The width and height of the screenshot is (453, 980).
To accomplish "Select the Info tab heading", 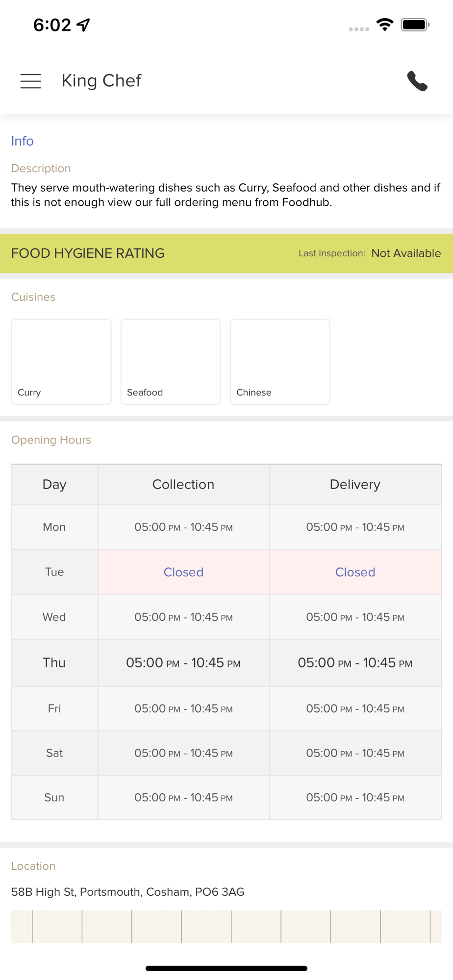I will [23, 141].
